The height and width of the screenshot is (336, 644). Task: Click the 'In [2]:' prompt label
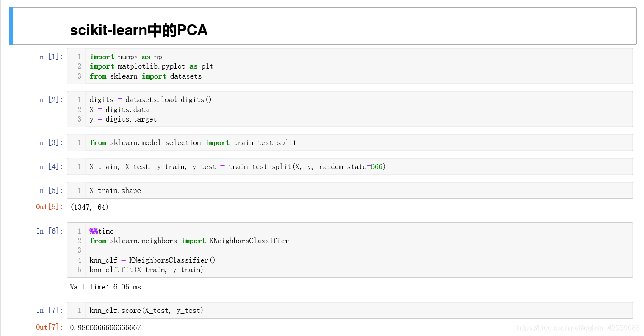[x=50, y=99]
